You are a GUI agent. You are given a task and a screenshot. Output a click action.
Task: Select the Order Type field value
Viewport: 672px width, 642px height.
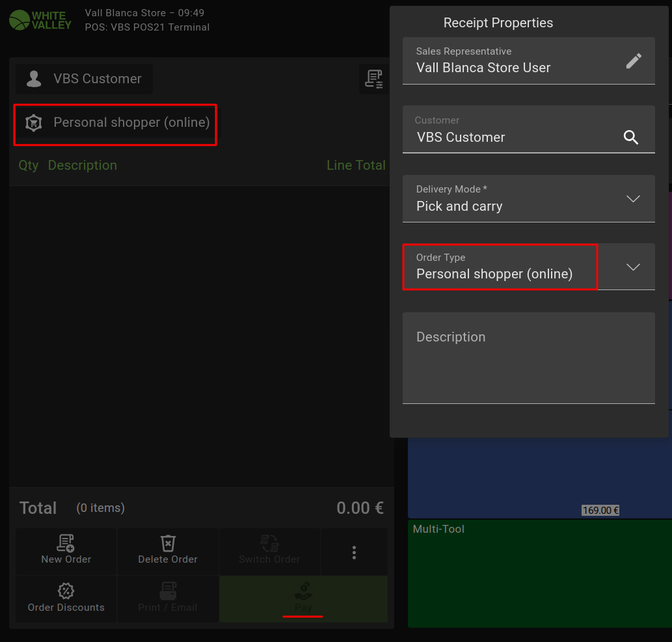click(x=494, y=274)
